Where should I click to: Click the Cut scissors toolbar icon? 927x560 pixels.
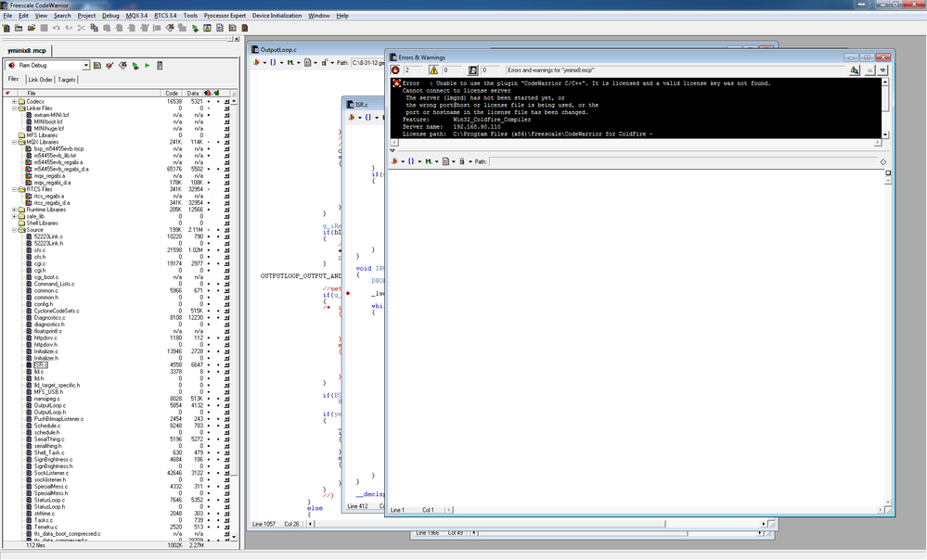point(82,28)
